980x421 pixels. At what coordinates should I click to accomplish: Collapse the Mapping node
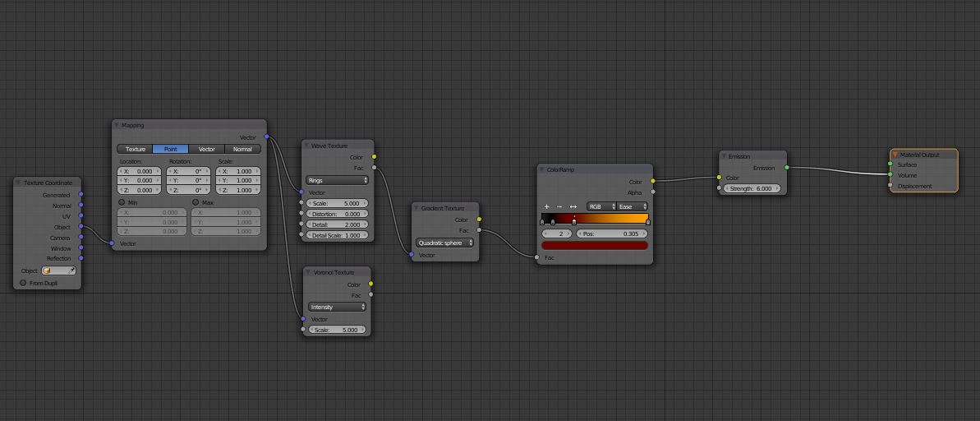[x=117, y=125]
